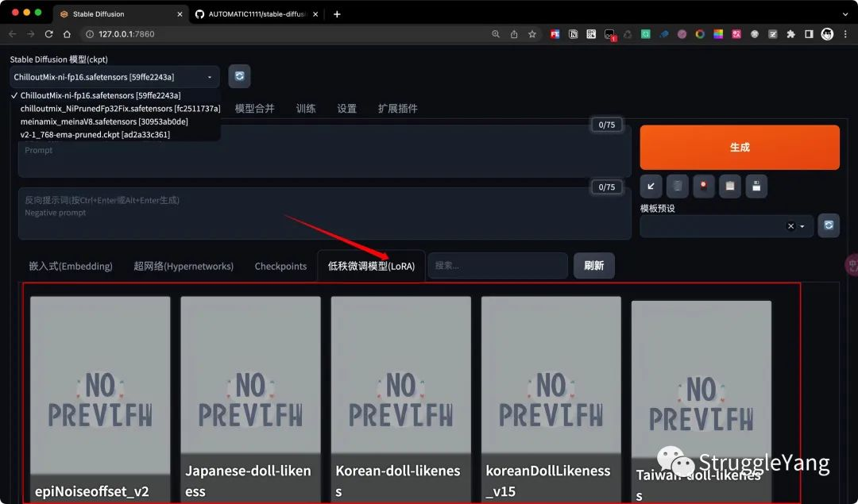
Task: Select the koreanDollLikeness_v15 LoRA card
Action: tap(551, 399)
